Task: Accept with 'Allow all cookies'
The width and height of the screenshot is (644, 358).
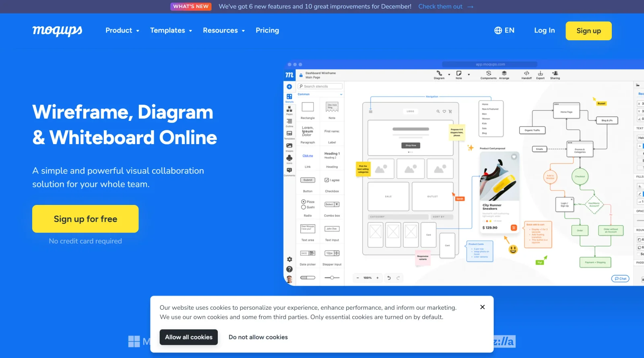Action: [x=189, y=337]
